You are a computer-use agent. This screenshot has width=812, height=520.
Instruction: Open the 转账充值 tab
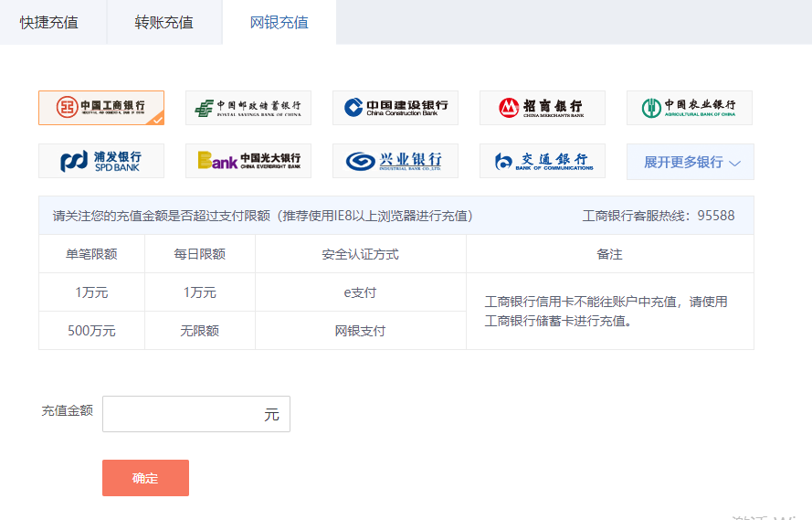pos(164,22)
